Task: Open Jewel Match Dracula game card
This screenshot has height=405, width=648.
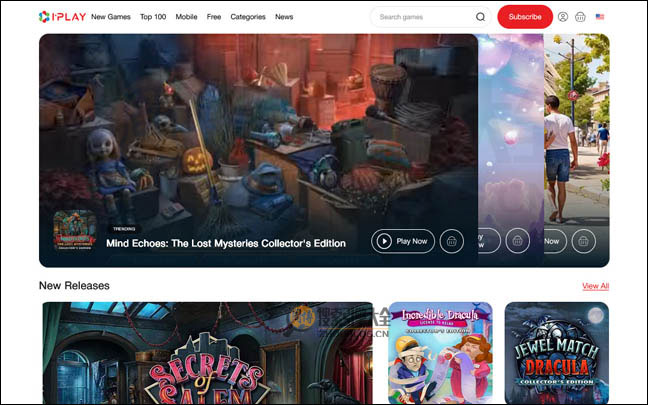Action: point(557,353)
